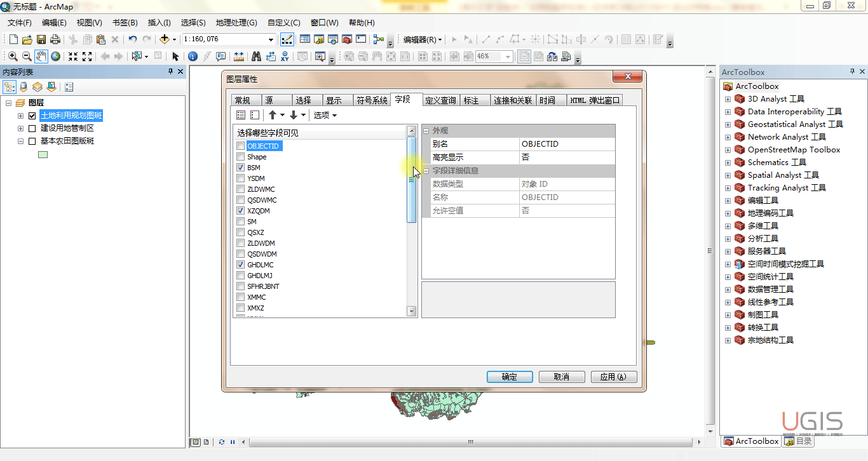Click the 应用(A) apply button
The image size is (868, 461).
click(x=614, y=377)
